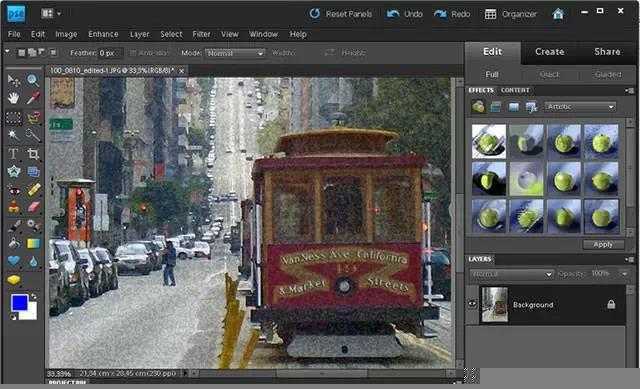Select the Spot Healing bandage tool
The height and width of the screenshot is (389, 640).
[x=33, y=190]
